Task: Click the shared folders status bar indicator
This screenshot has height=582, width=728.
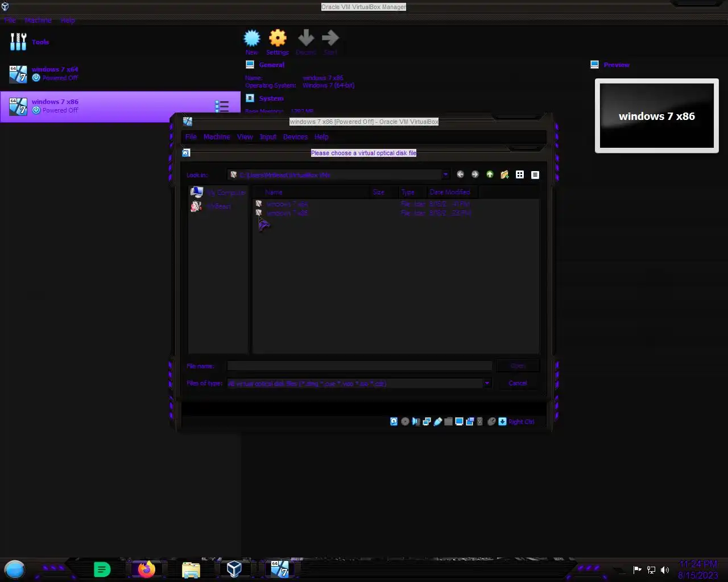Action: tap(448, 422)
